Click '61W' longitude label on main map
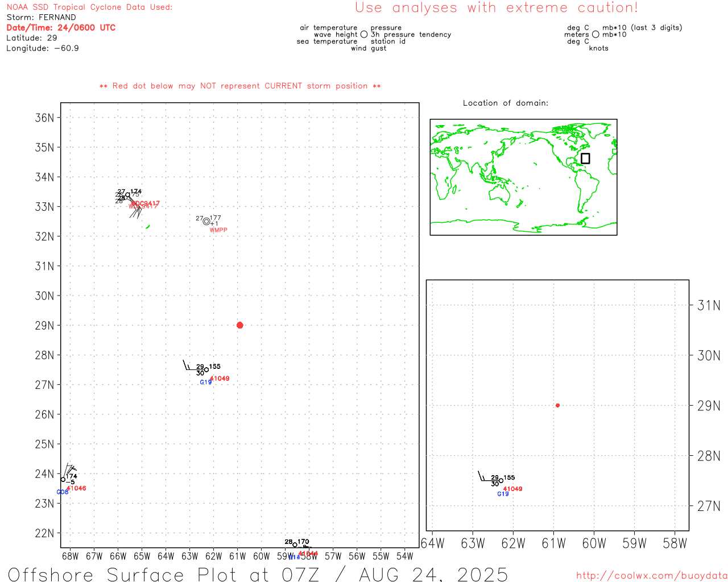Viewport: 728px width, 582px height. pyautogui.click(x=238, y=556)
